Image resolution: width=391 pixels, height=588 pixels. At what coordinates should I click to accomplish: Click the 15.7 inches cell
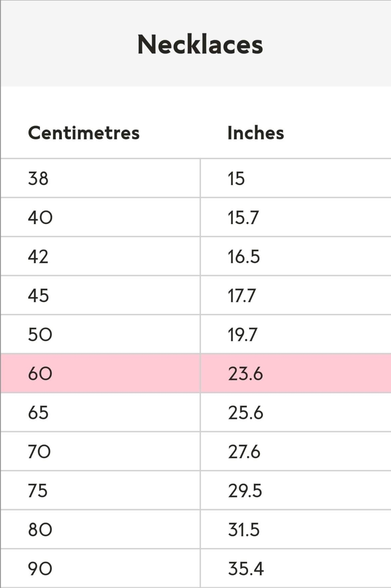click(243, 218)
